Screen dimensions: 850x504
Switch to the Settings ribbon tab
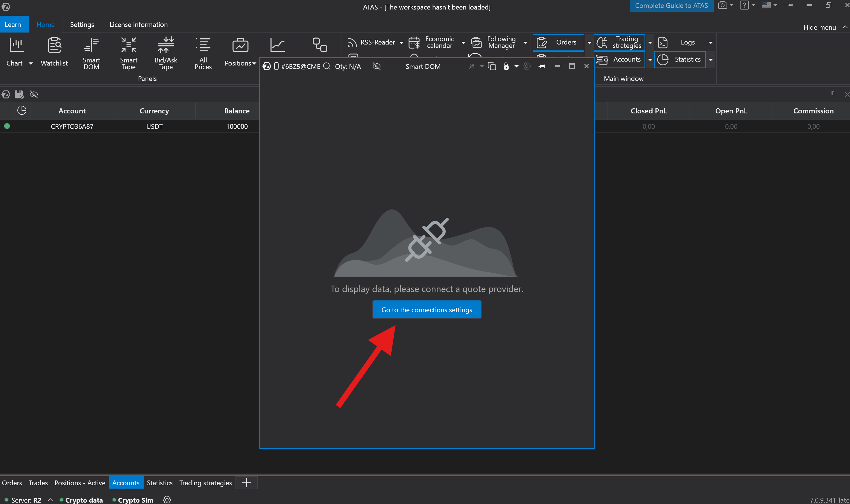pyautogui.click(x=82, y=25)
